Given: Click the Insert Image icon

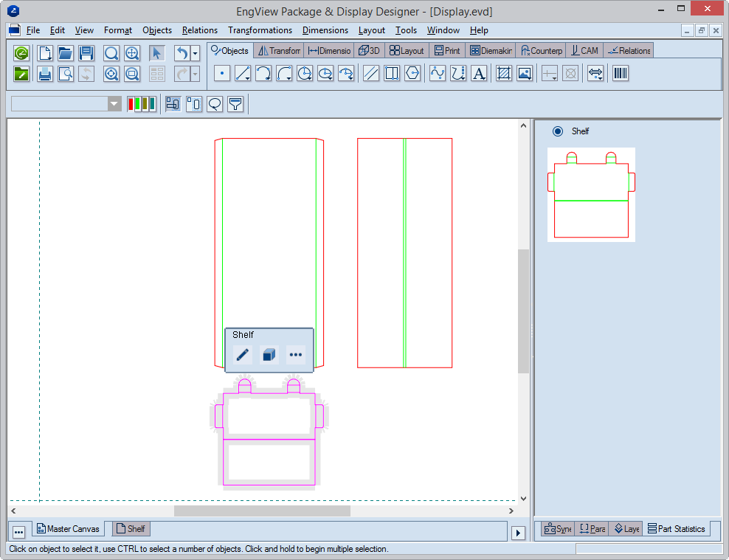Looking at the screenshot, I should click(525, 74).
